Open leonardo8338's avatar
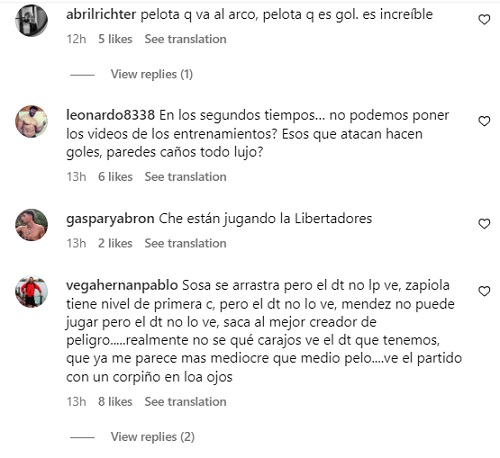The image size is (500, 458). [31, 121]
